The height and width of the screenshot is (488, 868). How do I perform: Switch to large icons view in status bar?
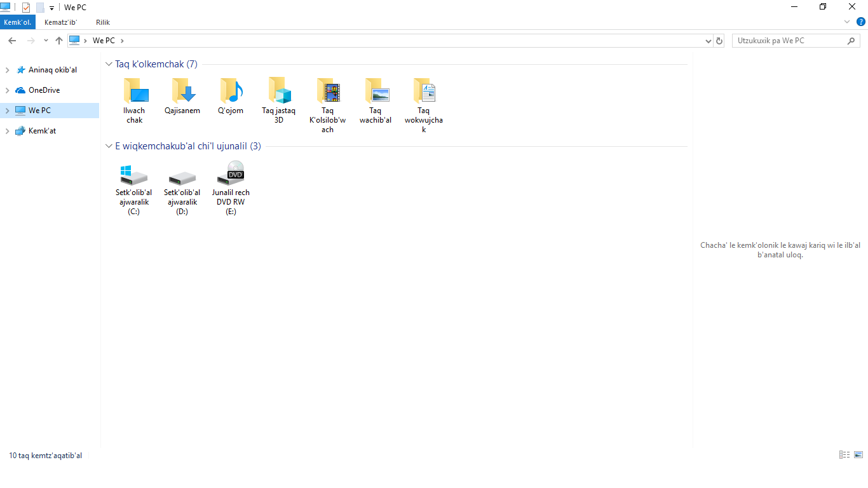tap(858, 454)
